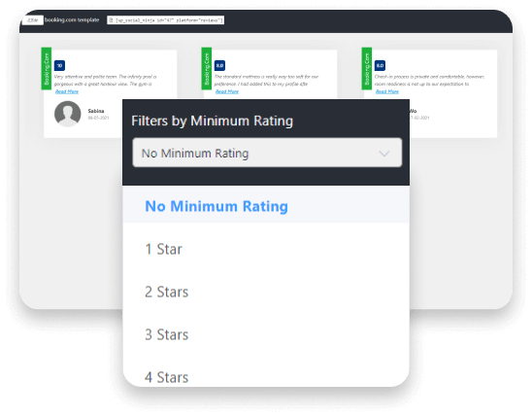This screenshot has height=416, width=532.
Task: Click the wp_social_ninja shortcode field
Action: [166, 20]
